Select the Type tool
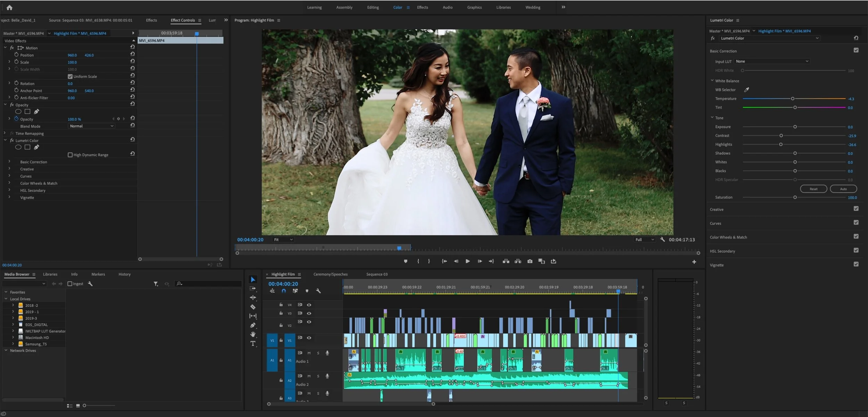 (253, 344)
